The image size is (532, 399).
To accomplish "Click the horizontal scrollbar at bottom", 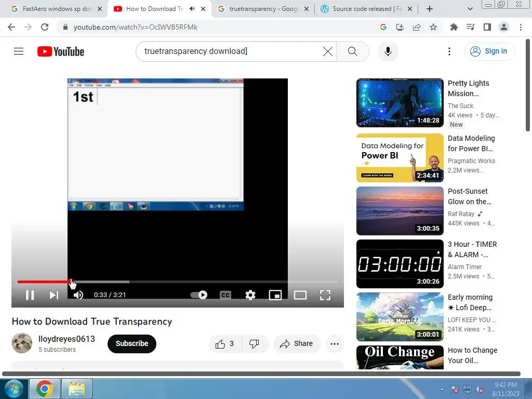I will 261,374.
